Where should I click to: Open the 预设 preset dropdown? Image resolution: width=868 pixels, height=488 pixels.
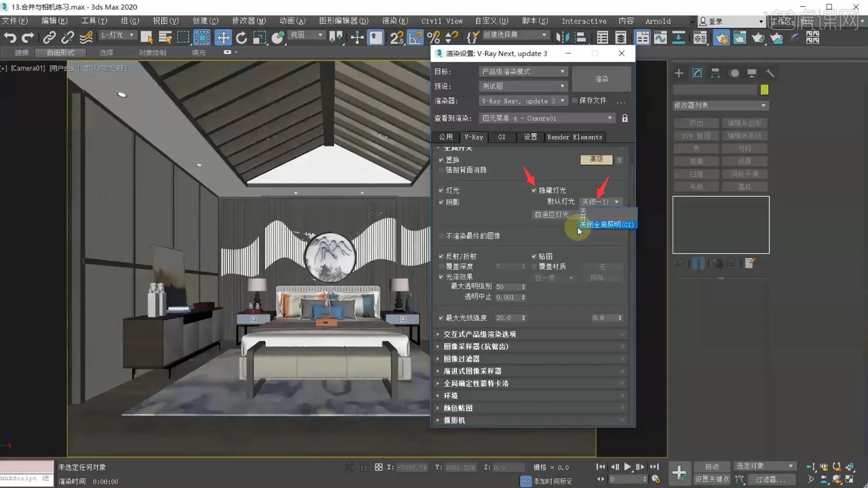(x=523, y=86)
